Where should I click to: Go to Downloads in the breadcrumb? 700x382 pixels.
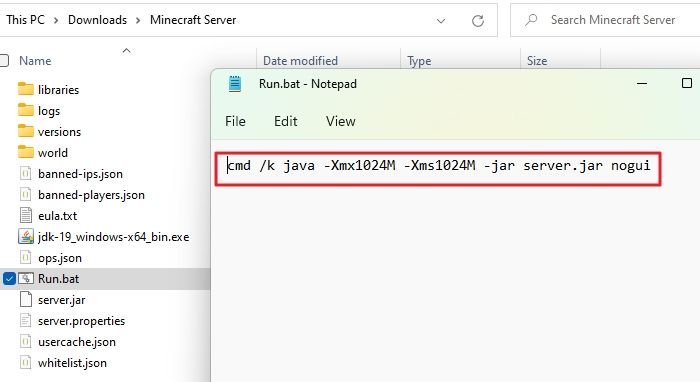coord(97,20)
